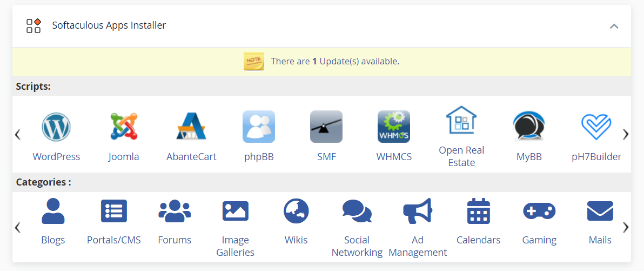Click the MyBB speech bubble icon
This screenshot has height=271, width=644.
529,127
